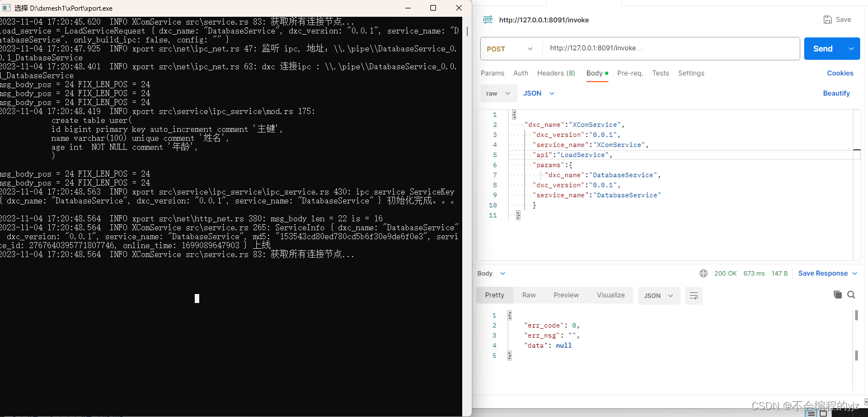
Task: Click the request body editor scrollbar
Action: pos(857,184)
